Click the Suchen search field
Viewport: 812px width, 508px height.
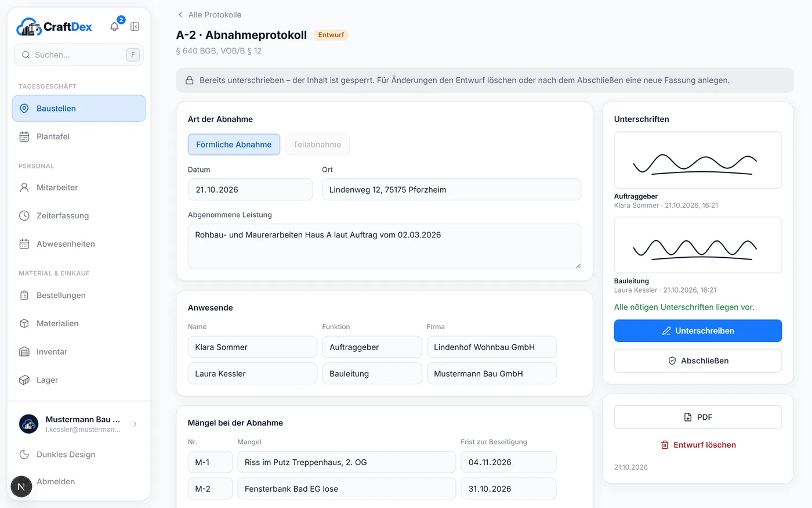79,55
